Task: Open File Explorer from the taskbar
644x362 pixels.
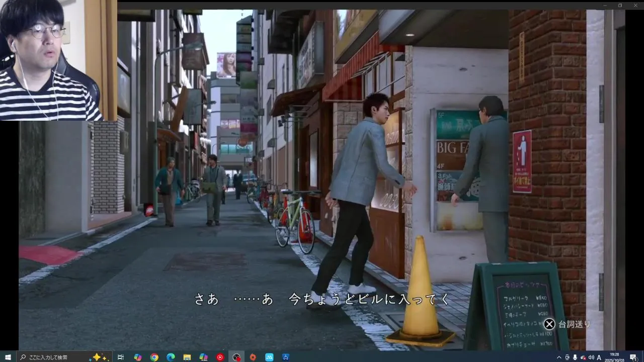Action: click(x=187, y=357)
